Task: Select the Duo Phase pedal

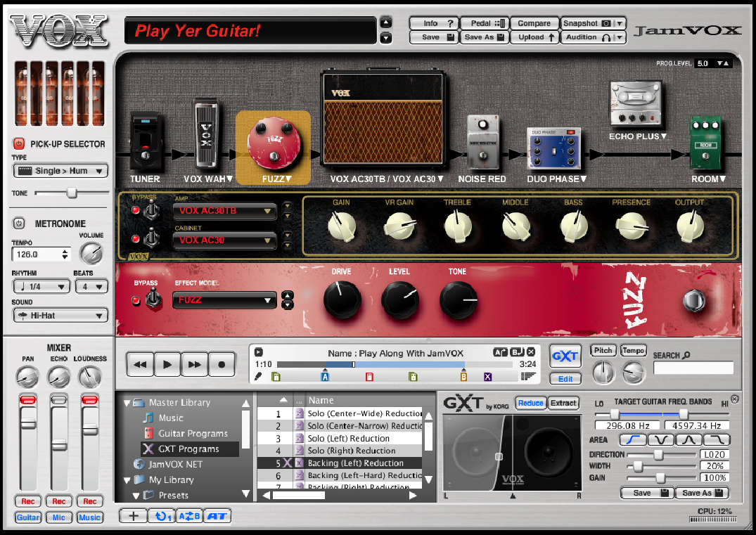Action: point(553,148)
